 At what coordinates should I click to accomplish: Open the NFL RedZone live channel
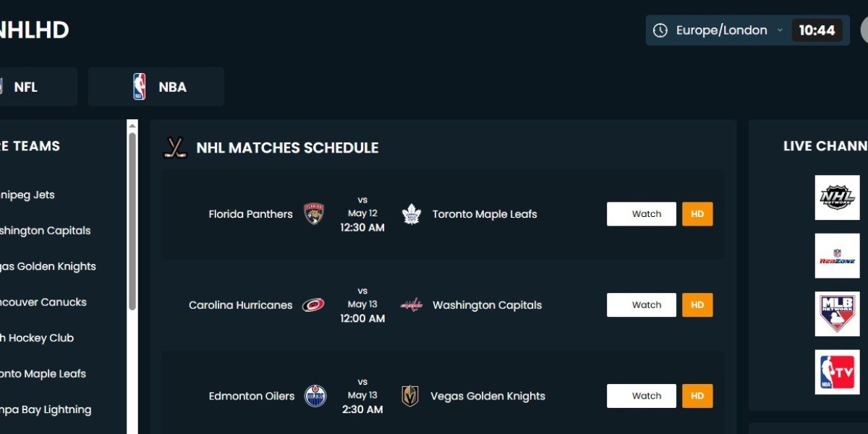pos(837,255)
